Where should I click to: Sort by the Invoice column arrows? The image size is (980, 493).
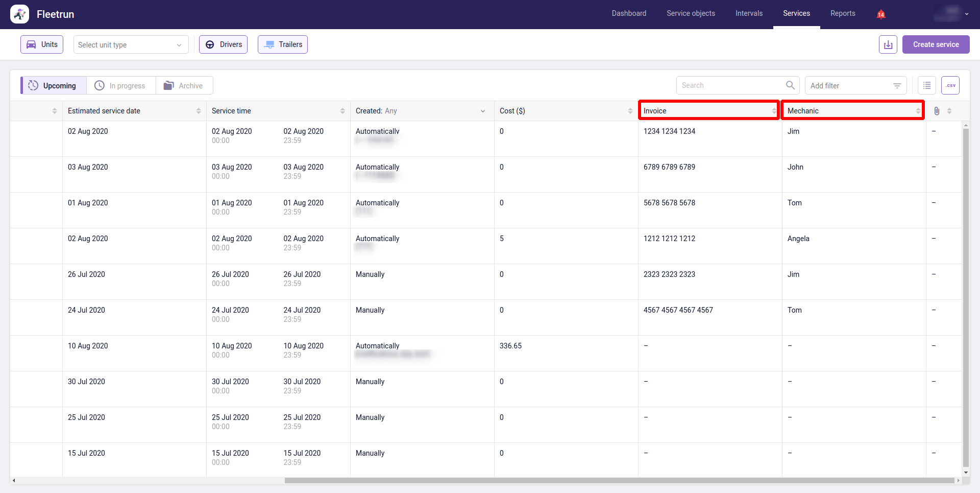point(774,111)
